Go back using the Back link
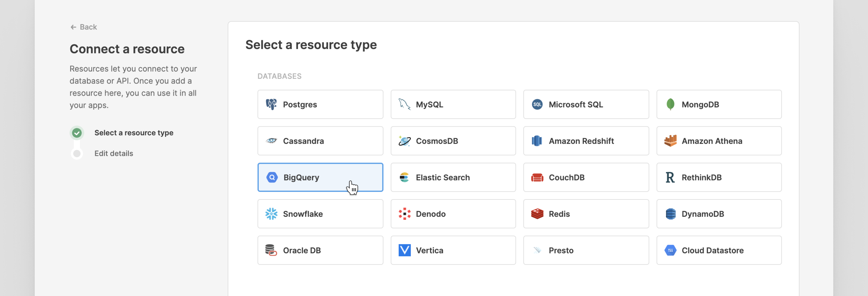The height and width of the screenshot is (296, 868). coord(84,27)
